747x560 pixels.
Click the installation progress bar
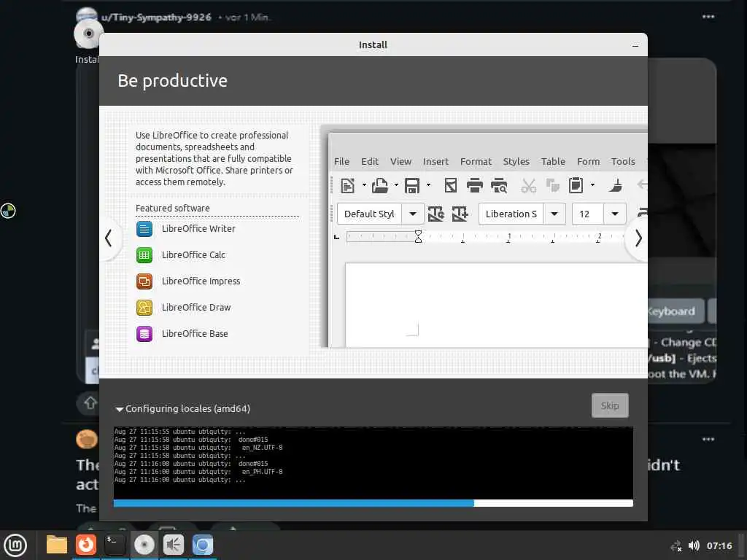(x=373, y=503)
